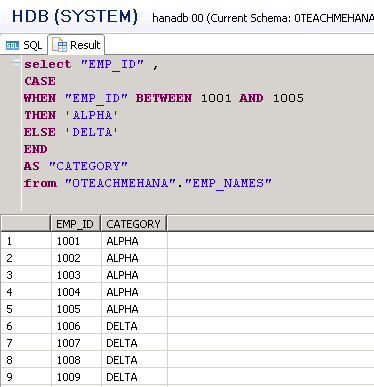The image size is (374, 387).
Task: Click the 'DELTA' string literal in query
Action: [x=91, y=132]
